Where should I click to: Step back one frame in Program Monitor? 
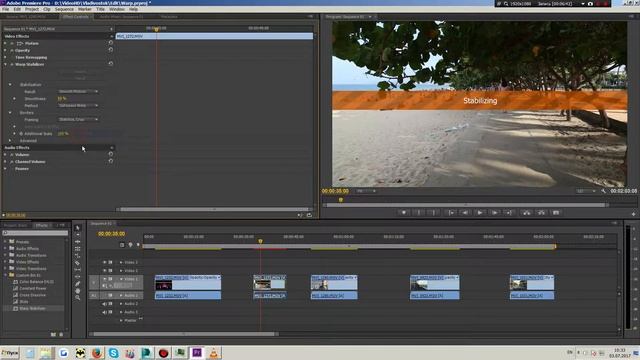pos(465,213)
